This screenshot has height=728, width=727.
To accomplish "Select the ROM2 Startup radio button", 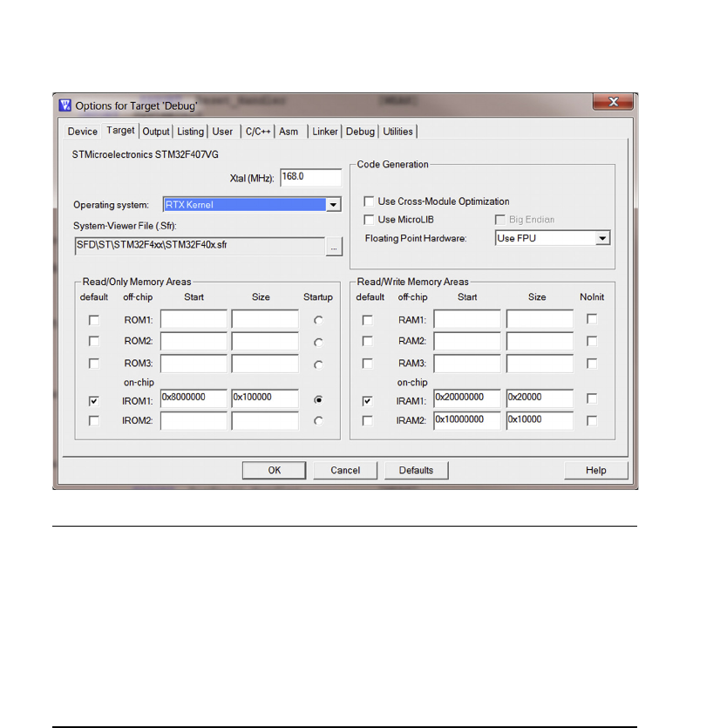I will [x=318, y=342].
